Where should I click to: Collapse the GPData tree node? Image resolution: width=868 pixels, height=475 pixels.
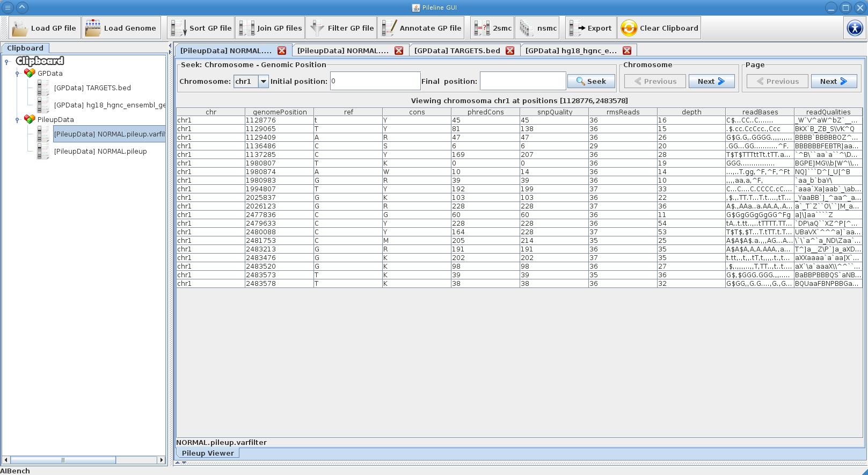coord(17,74)
